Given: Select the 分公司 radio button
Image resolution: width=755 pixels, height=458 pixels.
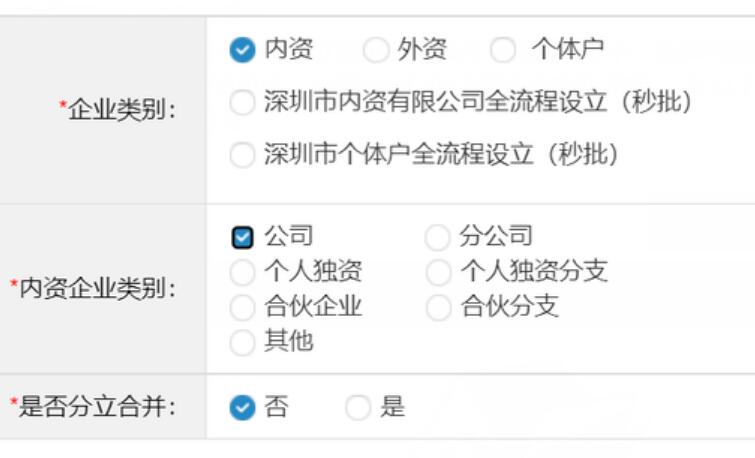Looking at the screenshot, I should [438, 237].
